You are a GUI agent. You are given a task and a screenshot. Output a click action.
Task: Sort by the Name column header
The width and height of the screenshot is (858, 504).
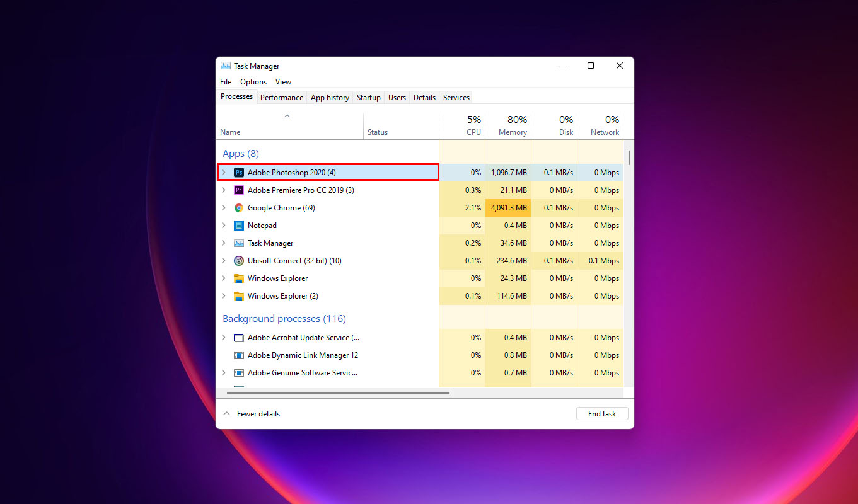tap(290, 126)
